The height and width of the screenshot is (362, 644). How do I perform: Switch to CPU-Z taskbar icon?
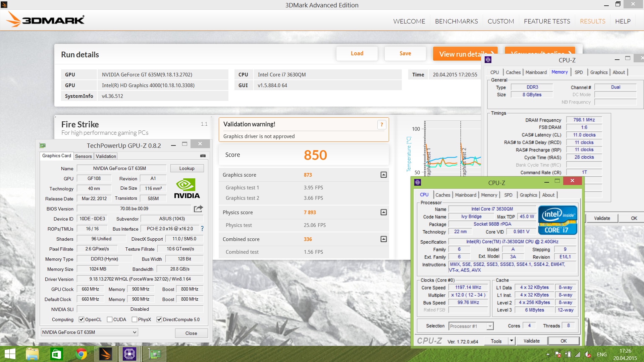point(129,354)
